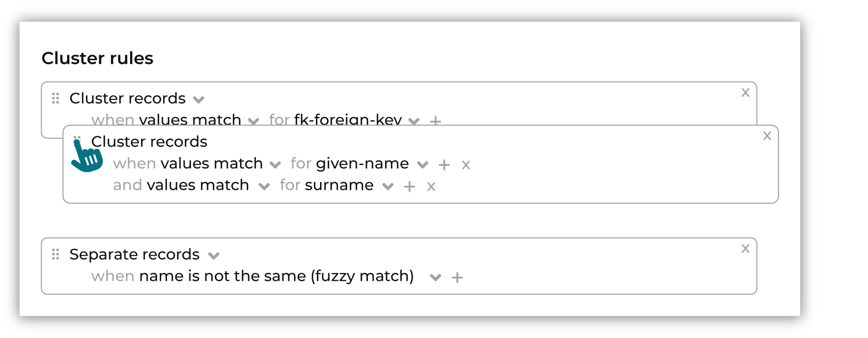The image size is (868, 338).
Task: Open given-name field dropdown
Action: coord(423,165)
